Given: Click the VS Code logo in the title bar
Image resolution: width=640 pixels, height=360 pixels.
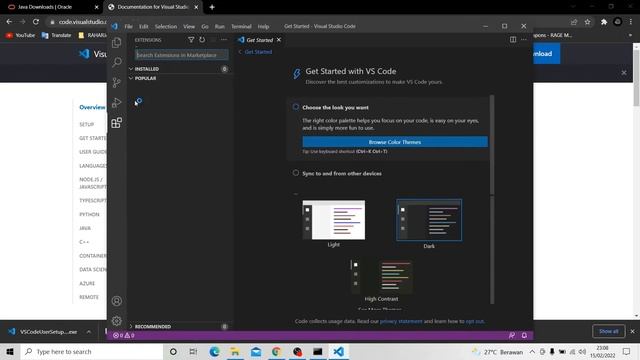Looking at the screenshot, I should pyautogui.click(x=115, y=26).
